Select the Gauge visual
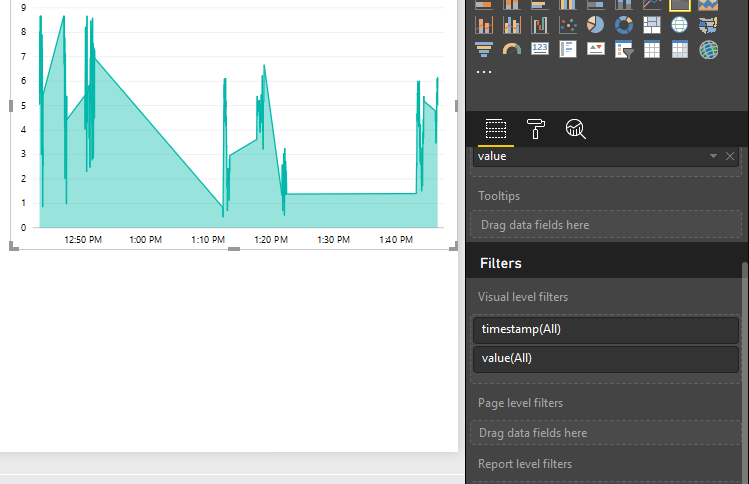 (512, 49)
